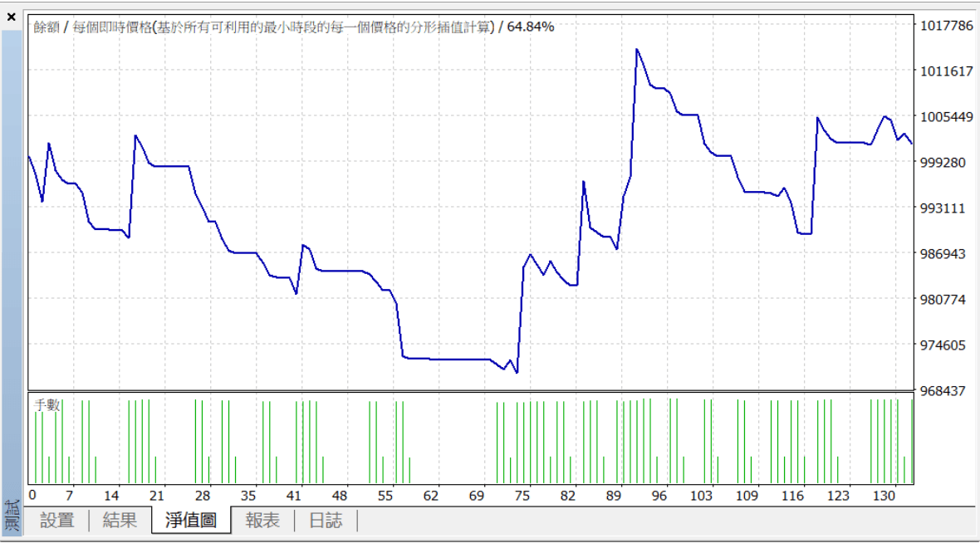Screen dimensions: 980x548
Task: Select the 淨值圖 tab
Action: click(191, 521)
